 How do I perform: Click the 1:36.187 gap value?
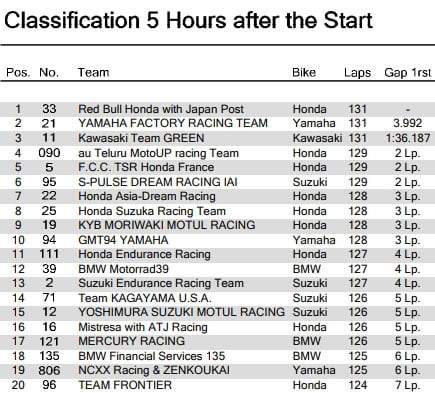(408, 138)
